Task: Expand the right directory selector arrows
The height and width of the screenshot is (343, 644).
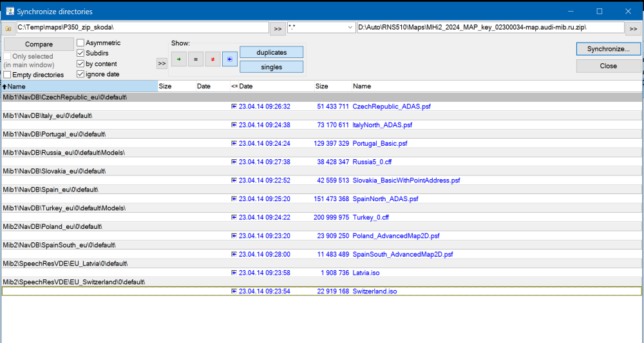Action: point(633,28)
